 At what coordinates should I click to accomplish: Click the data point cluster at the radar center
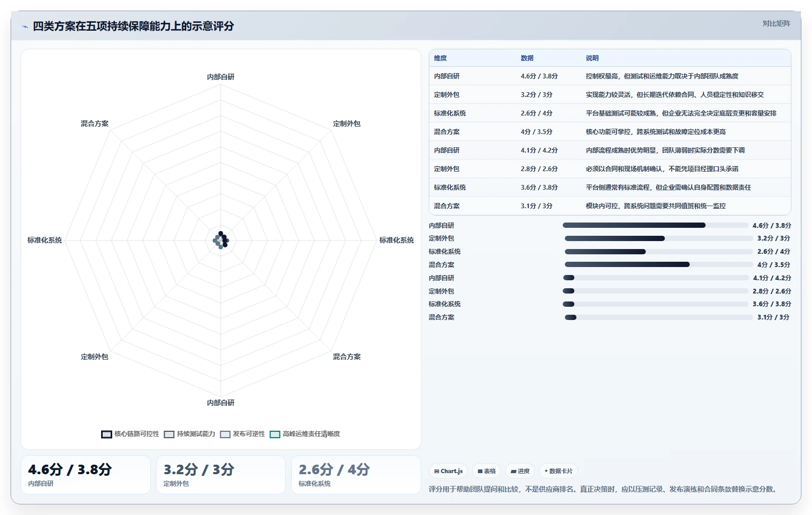(x=221, y=240)
